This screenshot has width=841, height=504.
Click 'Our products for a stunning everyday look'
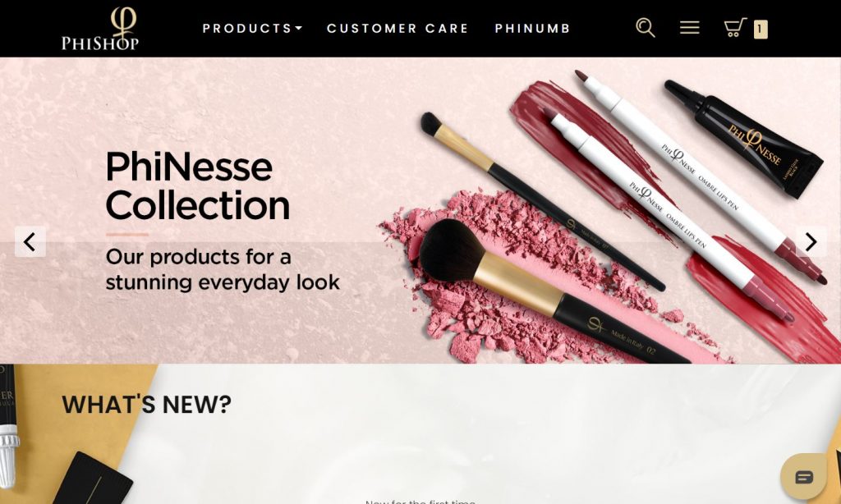point(223,269)
